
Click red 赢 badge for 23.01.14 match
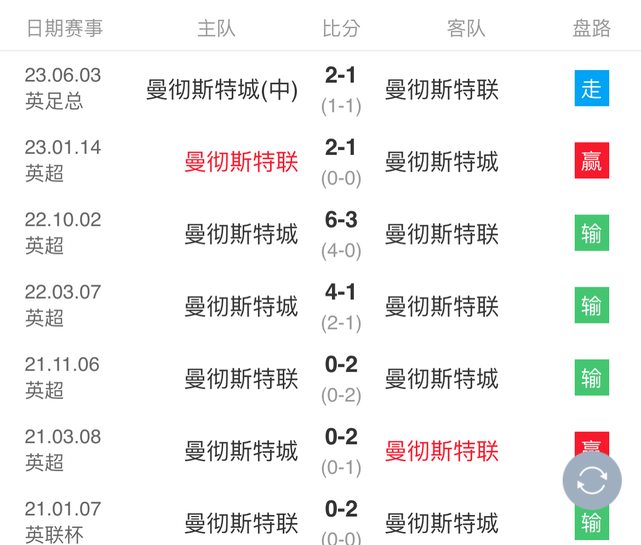(591, 161)
